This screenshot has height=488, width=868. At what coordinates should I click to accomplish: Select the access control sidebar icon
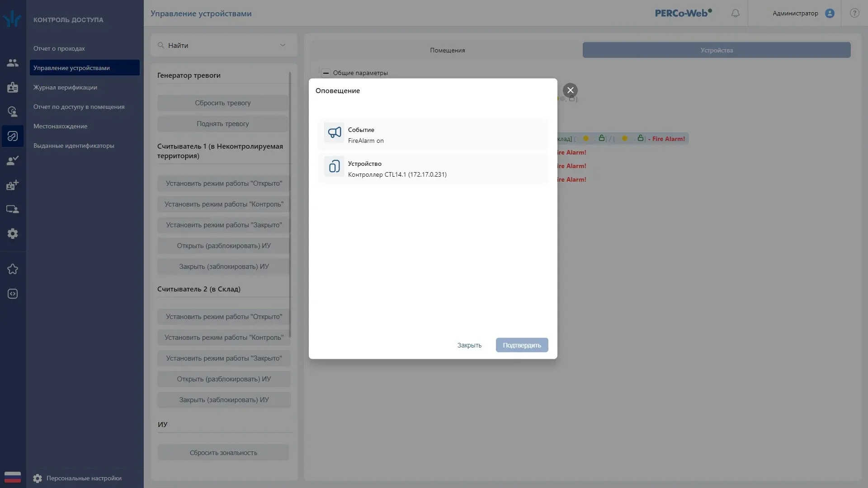pos(13,136)
